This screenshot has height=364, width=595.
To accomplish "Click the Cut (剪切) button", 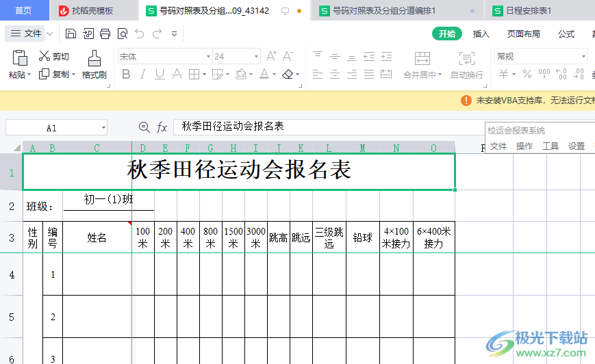I will pos(54,56).
